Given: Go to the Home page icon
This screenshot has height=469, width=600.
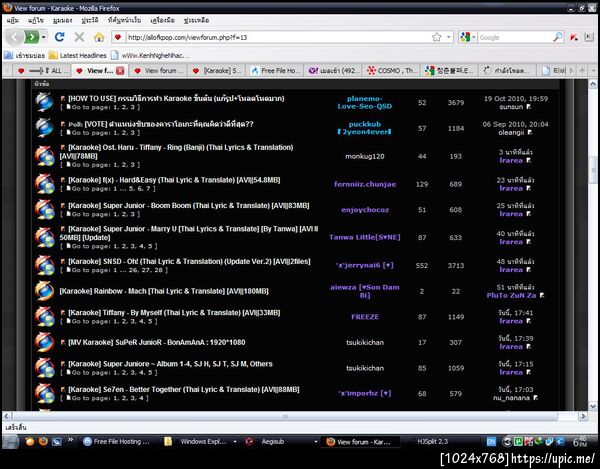Looking at the screenshot, I should tap(99, 37).
